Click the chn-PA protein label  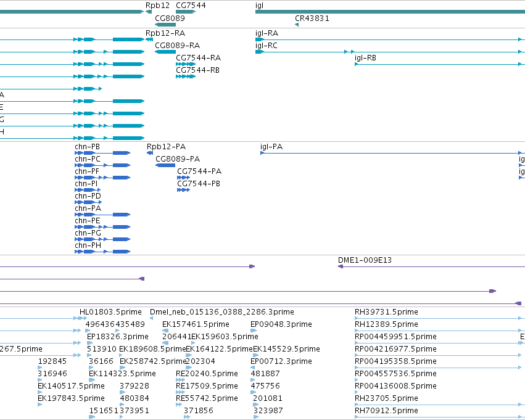pyautogui.click(x=88, y=208)
